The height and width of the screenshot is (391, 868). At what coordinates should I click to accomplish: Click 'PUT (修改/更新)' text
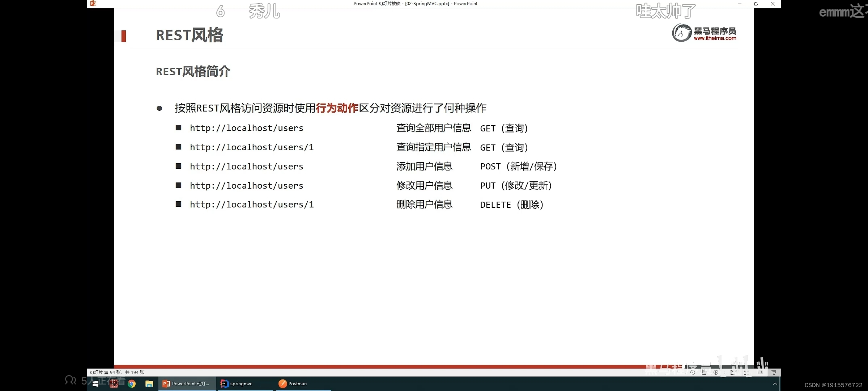(516, 186)
